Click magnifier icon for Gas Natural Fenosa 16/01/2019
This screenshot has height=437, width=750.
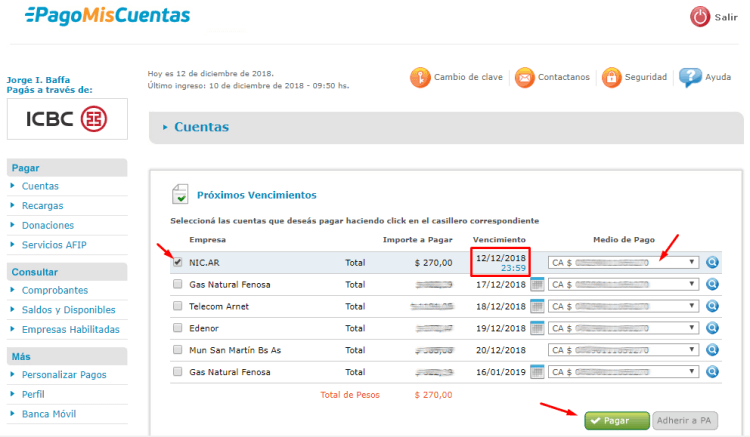pyautogui.click(x=712, y=371)
